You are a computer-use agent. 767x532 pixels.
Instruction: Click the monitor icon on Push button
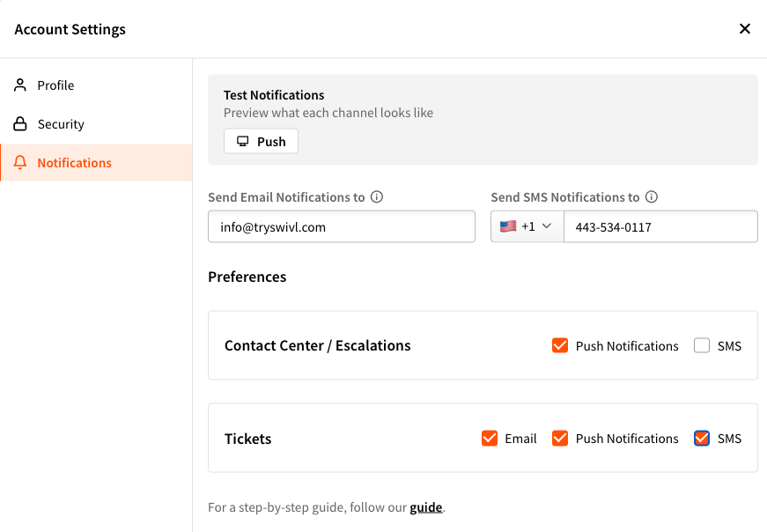click(243, 142)
